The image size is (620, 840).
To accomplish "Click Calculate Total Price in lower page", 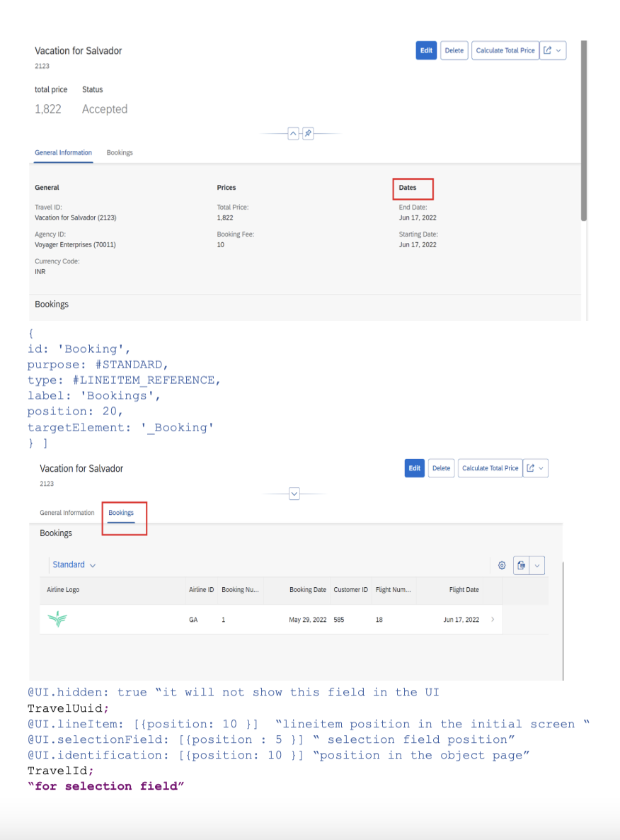I will coord(490,468).
